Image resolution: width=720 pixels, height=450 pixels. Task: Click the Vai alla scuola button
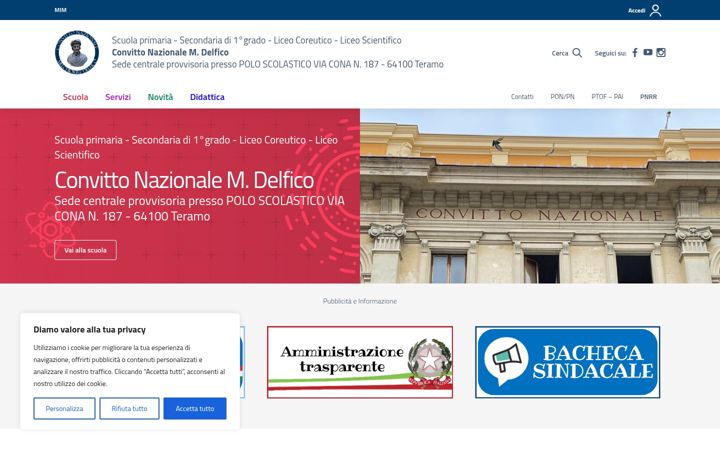pos(85,250)
